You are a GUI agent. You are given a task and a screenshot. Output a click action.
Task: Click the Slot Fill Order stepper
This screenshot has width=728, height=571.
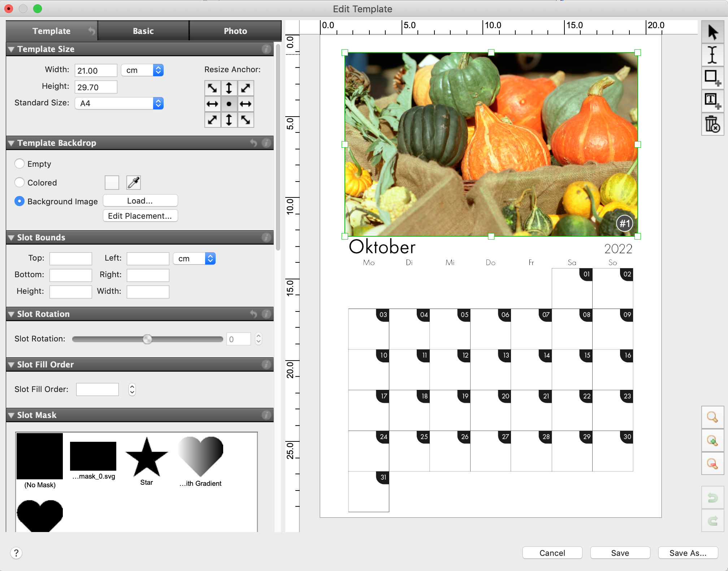tap(132, 389)
